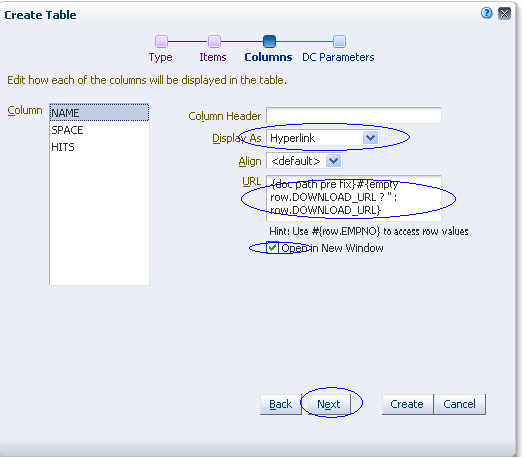Go to the Type wizard step
The image size is (524, 458).
click(160, 57)
